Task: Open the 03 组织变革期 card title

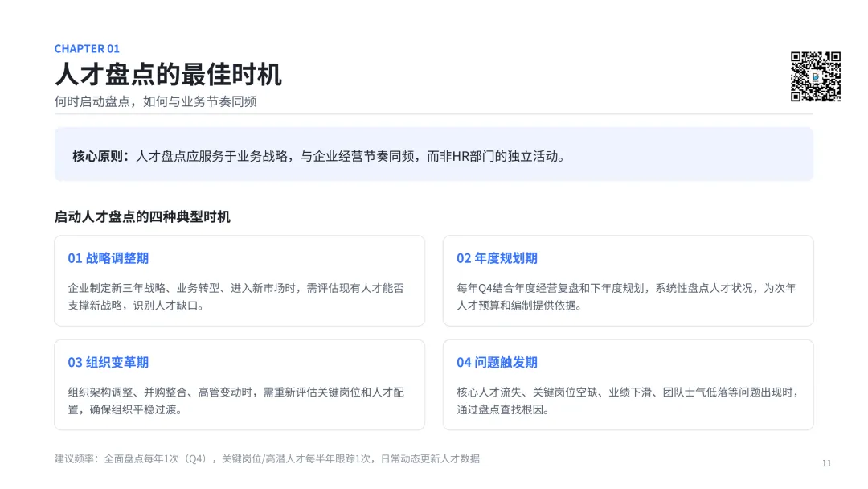Action: (x=108, y=362)
